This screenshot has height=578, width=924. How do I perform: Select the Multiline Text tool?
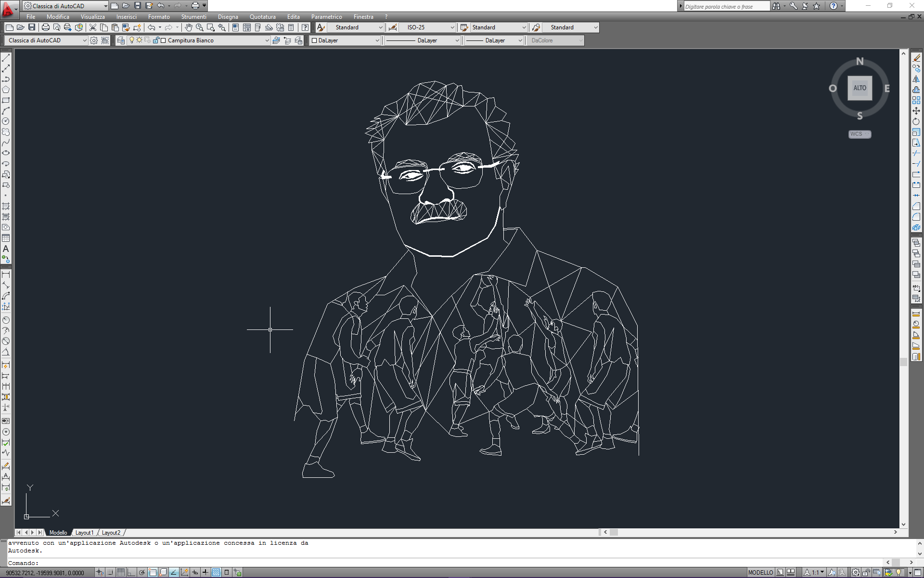(x=6, y=249)
